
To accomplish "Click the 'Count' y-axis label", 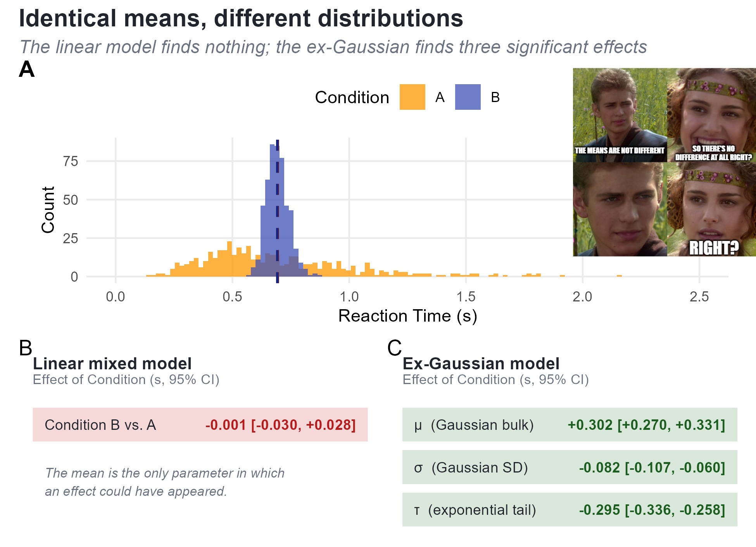I will click(x=48, y=210).
